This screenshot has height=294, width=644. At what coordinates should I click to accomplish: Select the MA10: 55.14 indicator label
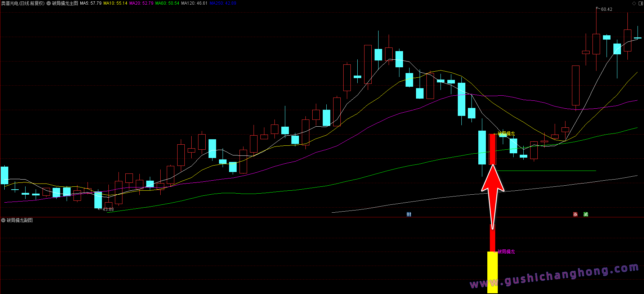115,3
